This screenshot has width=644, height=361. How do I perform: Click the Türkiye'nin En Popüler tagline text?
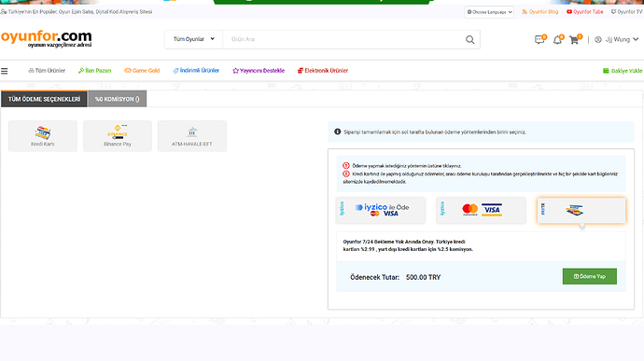(x=79, y=12)
